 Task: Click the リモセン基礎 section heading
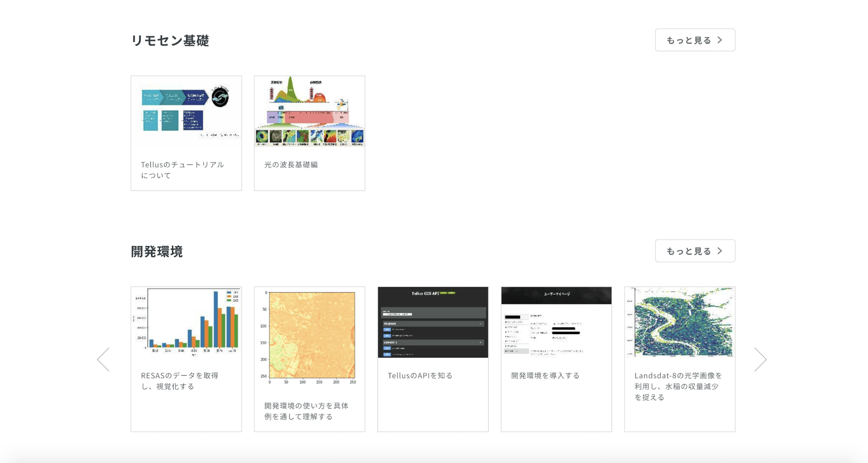pos(170,40)
